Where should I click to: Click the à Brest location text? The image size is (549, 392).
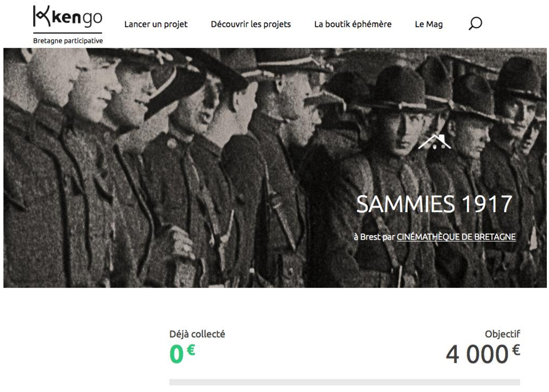[367, 237]
